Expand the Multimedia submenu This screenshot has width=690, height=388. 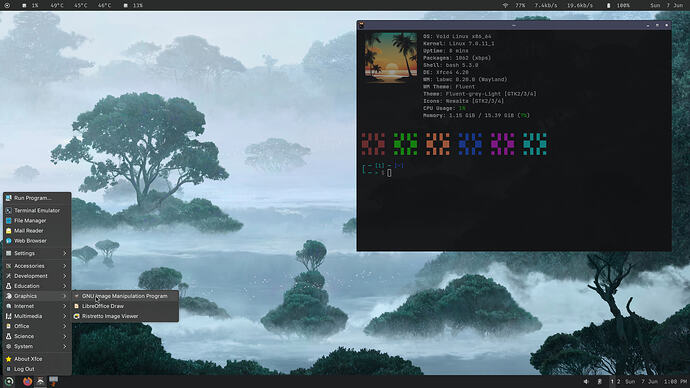point(37,316)
